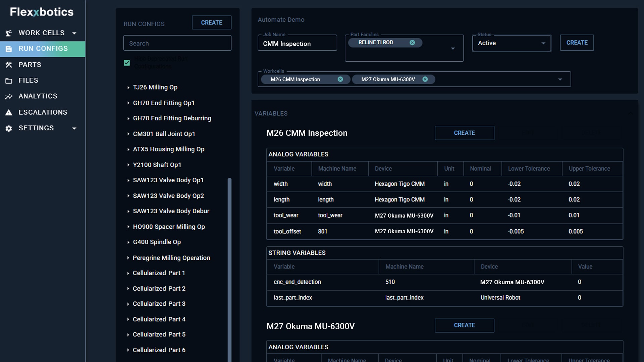Click the Work Cells robot arm icon
This screenshot has width=644, height=362.
9,33
